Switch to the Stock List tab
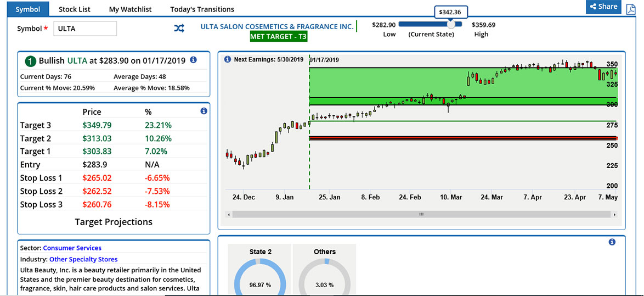 click(x=74, y=9)
